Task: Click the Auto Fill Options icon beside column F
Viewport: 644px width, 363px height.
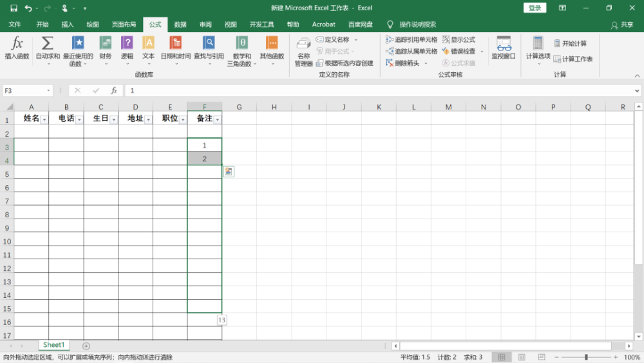Action: click(229, 172)
